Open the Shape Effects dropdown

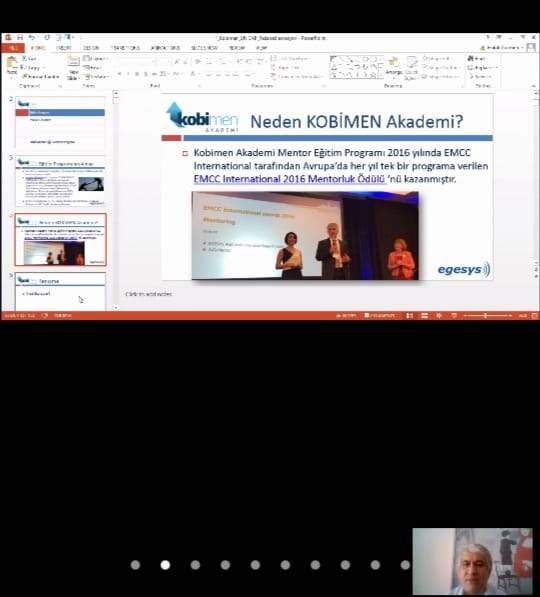tap(440, 77)
